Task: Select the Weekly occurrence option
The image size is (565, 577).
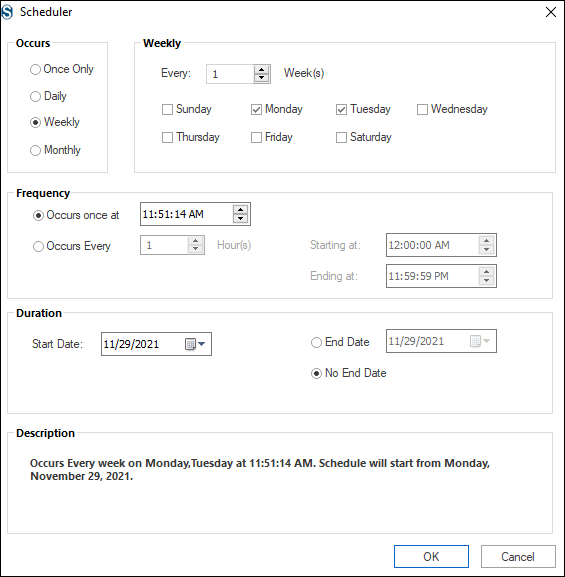Action: [55, 122]
